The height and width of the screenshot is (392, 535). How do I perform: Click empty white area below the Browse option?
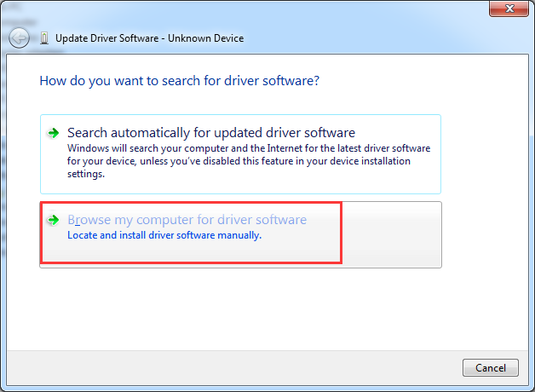(x=239, y=307)
